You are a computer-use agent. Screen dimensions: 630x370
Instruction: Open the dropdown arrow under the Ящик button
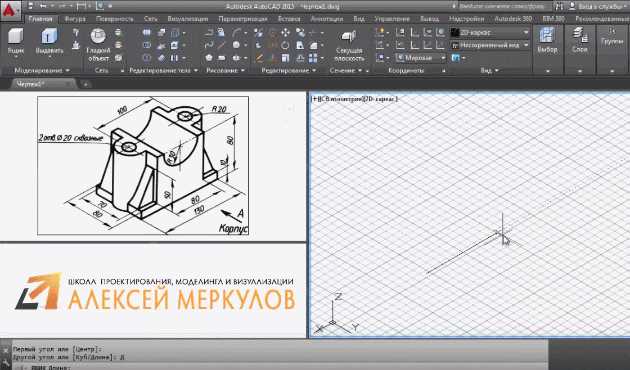point(16,57)
